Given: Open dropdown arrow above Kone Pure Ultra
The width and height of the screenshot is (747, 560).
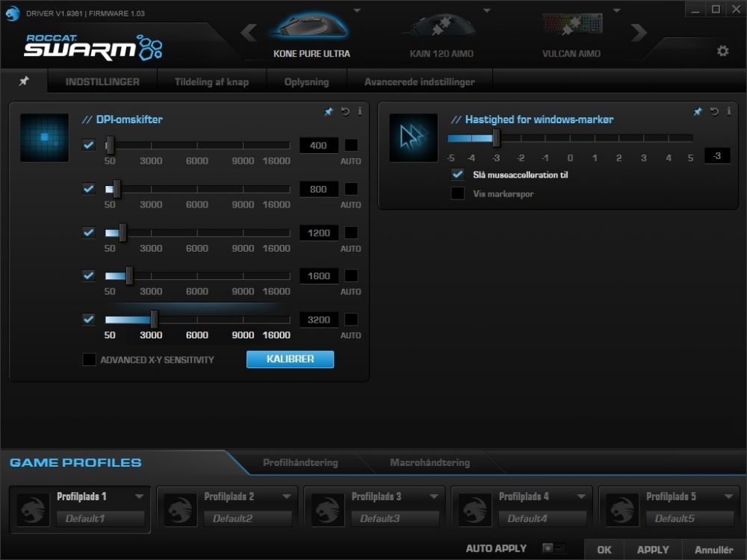Looking at the screenshot, I should click(x=357, y=10).
